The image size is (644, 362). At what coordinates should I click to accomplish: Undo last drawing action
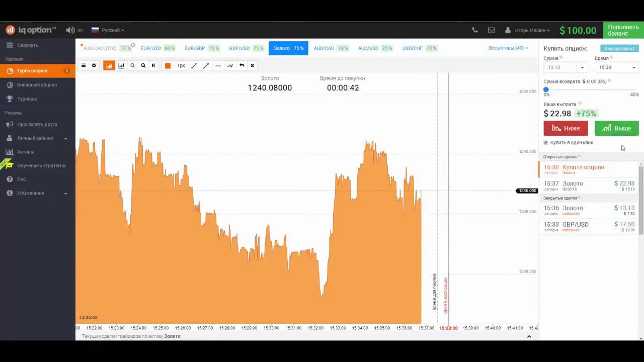[x=242, y=65]
